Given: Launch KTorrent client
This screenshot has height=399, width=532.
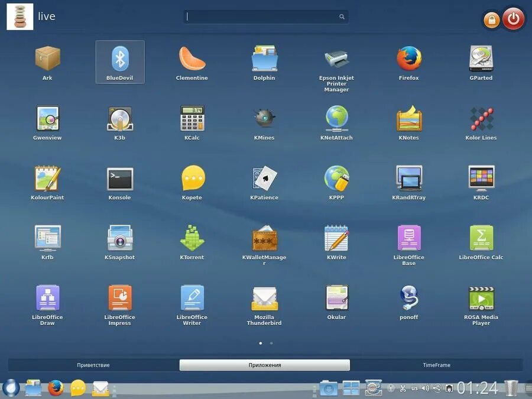Looking at the screenshot, I should [192, 242].
